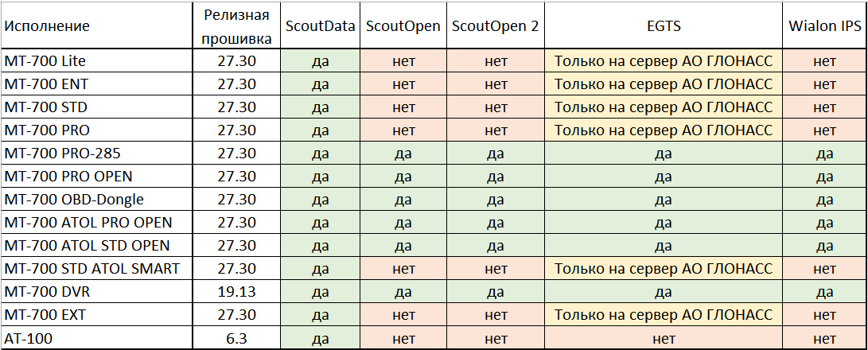
Task: Select the ScoutOpen column header
Action: tap(403, 26)
